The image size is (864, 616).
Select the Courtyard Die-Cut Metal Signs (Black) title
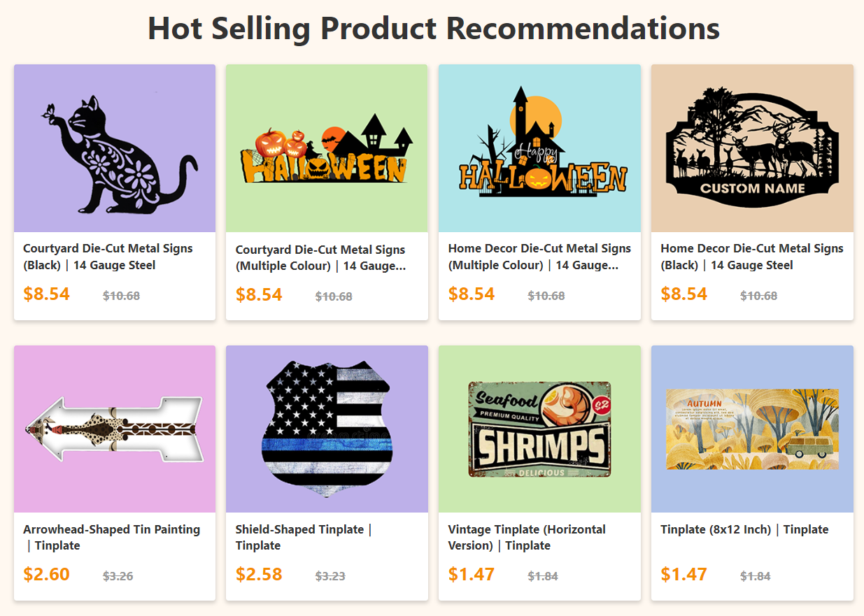click(x=108, y=257)
